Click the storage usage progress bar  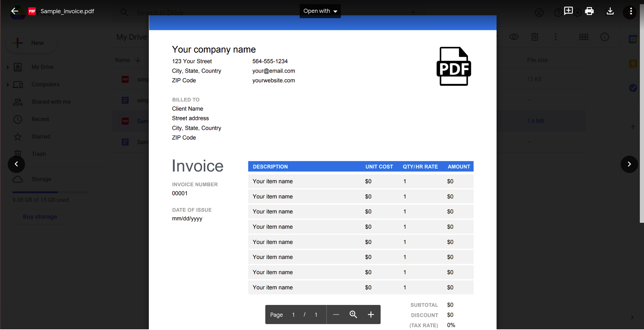tap(50, 192)
